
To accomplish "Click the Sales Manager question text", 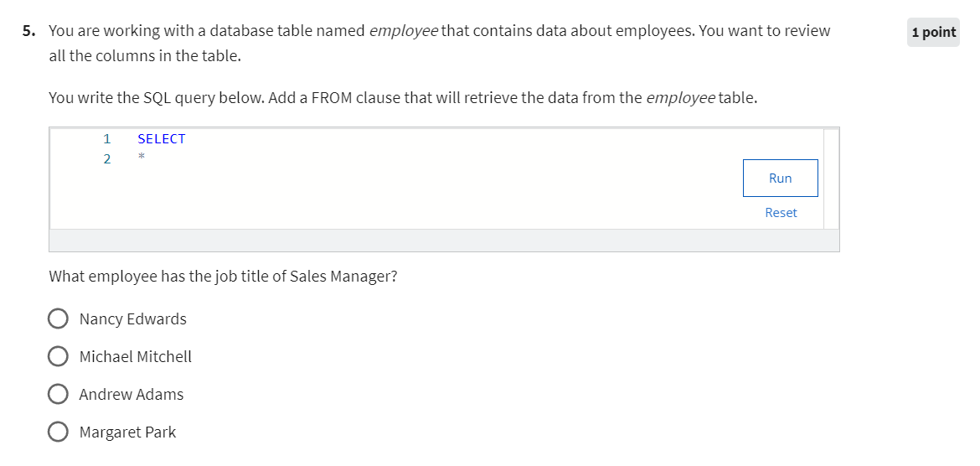I will tap(223, 276).
